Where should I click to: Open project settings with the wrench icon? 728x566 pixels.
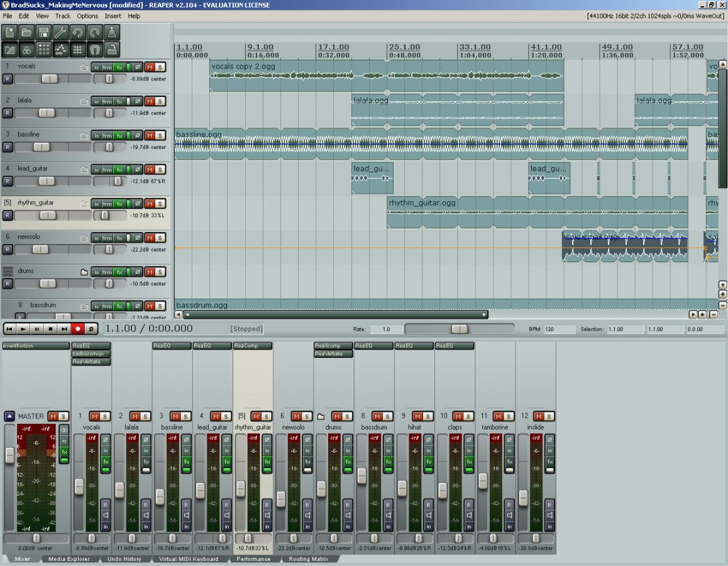click(x=61, y=33)
